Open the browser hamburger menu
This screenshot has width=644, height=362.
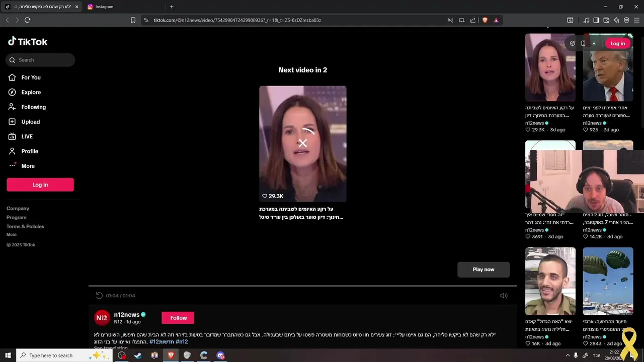pyautogui.click(x=636, y=20)
